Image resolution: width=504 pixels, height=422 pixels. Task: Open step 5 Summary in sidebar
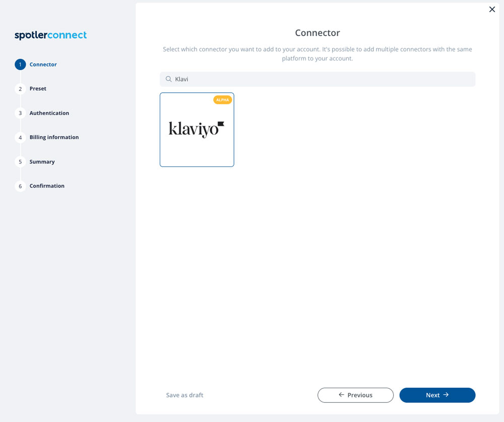pyautogui.click(x=42, y=161)
